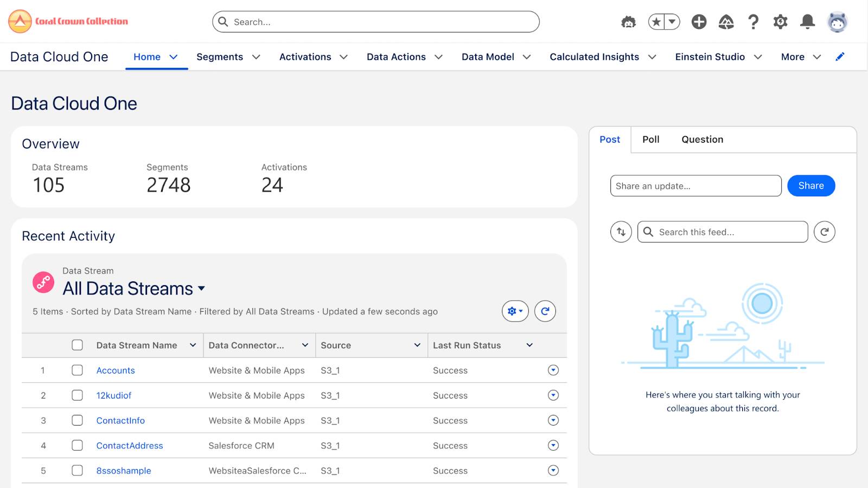Screen dimensions: 868x488
Task: Open row actions for Accounts
Action: click(x=553, y=370)
